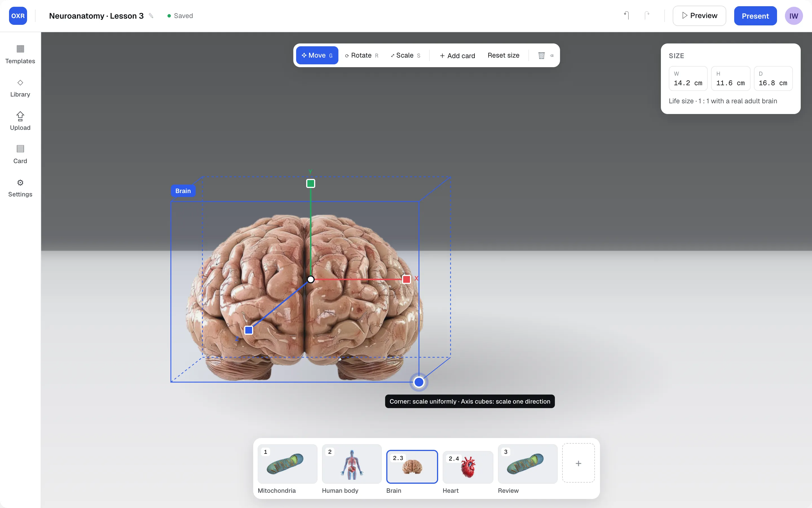This screenshot has height=508, width=812.
Task: Click the Saved status indicator
Action: point(180,16)
